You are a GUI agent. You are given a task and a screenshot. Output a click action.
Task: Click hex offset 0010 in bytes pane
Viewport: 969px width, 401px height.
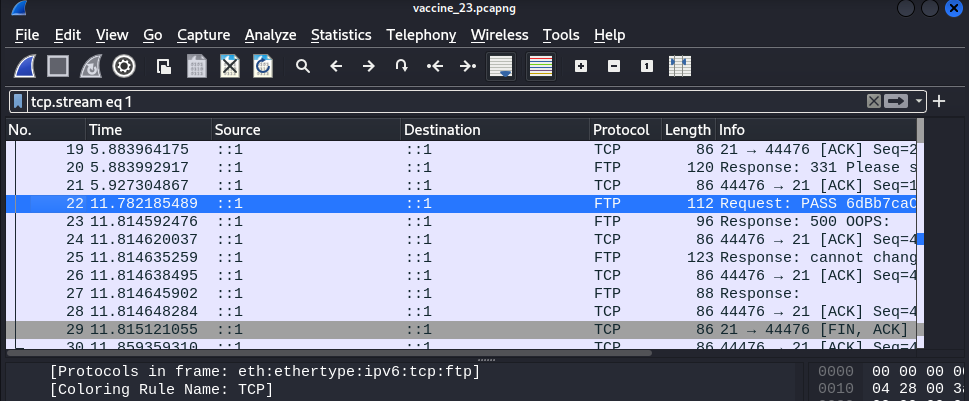click(836, 389)
